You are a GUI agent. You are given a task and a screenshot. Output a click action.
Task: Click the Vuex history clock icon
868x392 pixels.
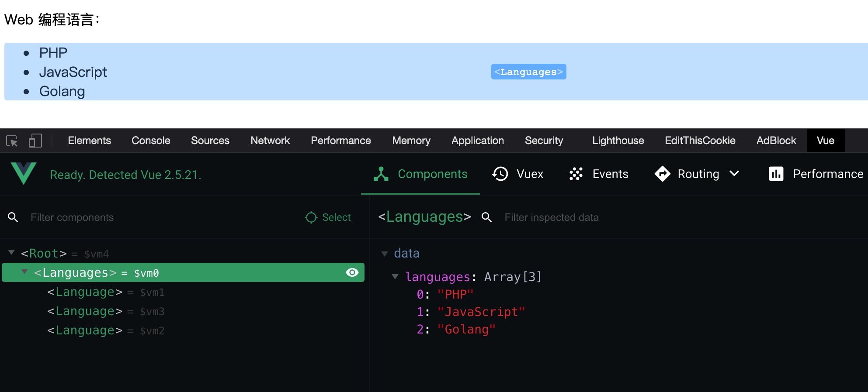(500, 174)
